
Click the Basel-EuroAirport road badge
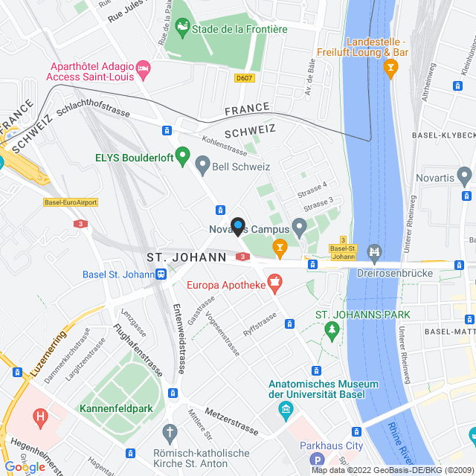71,202
